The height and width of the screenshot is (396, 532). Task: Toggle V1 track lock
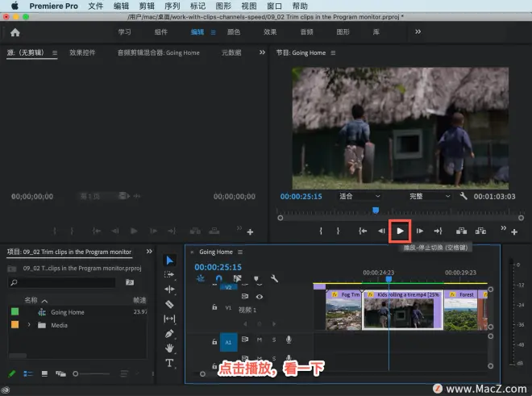coord(214,307)
